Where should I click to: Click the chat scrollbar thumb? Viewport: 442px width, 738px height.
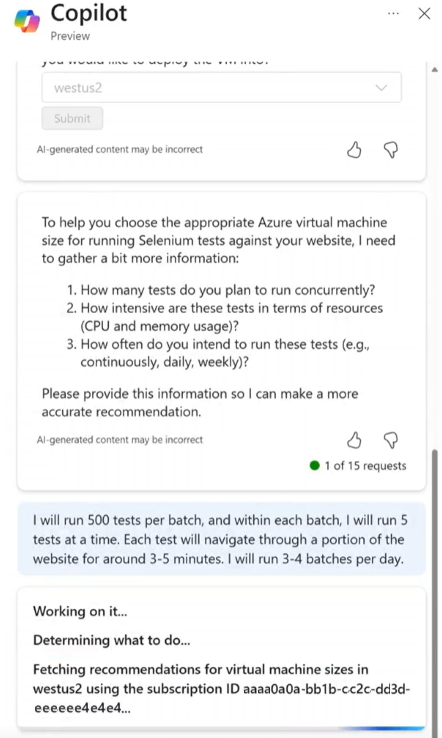[x=435, y=588]
